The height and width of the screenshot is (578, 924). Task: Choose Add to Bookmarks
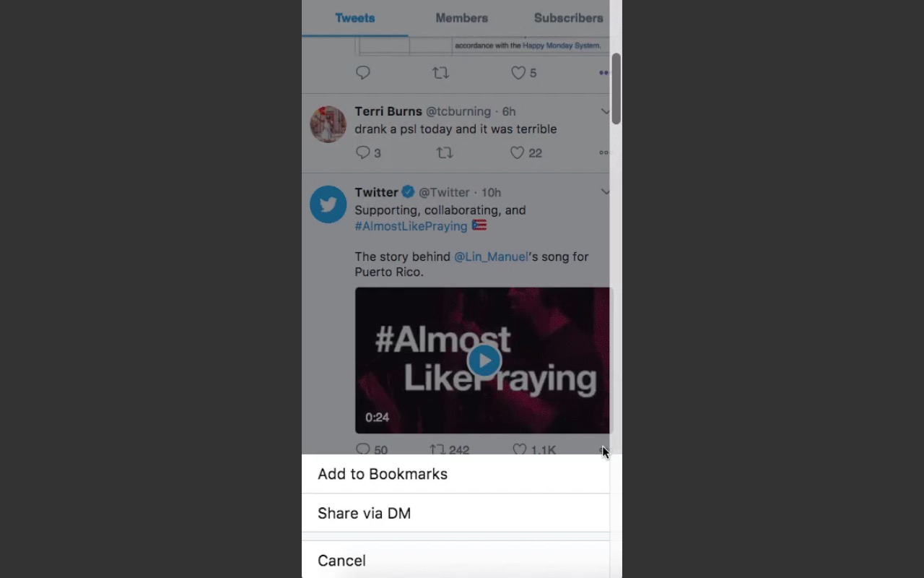383,474
